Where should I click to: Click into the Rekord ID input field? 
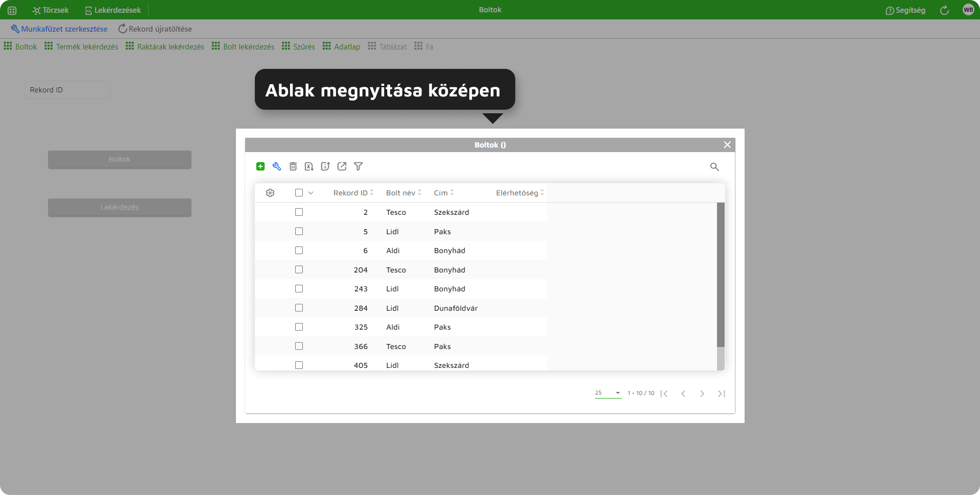[x=67, y=90]
